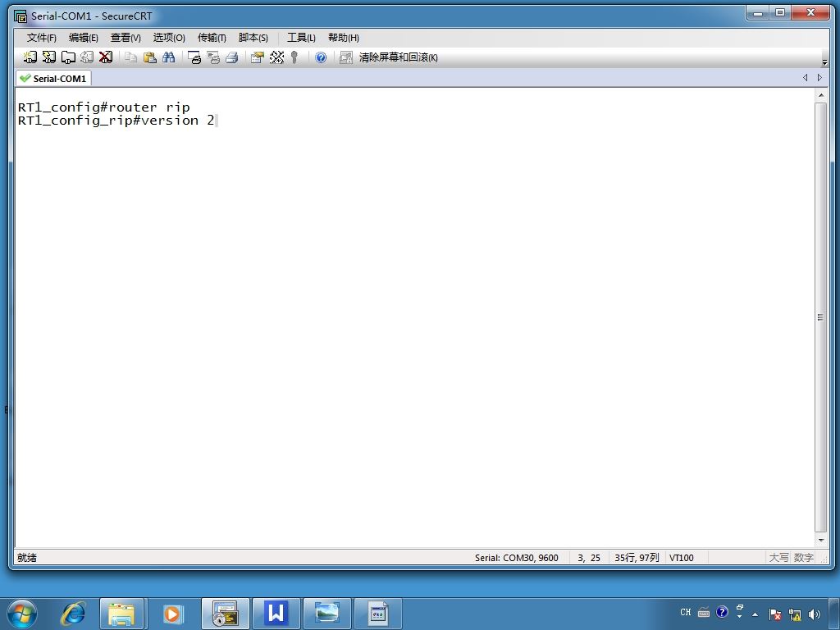Viewport: 840px width, 630px height.
Task: Click the '大写' caps indicator in status bar
Action: pos(779,558)
